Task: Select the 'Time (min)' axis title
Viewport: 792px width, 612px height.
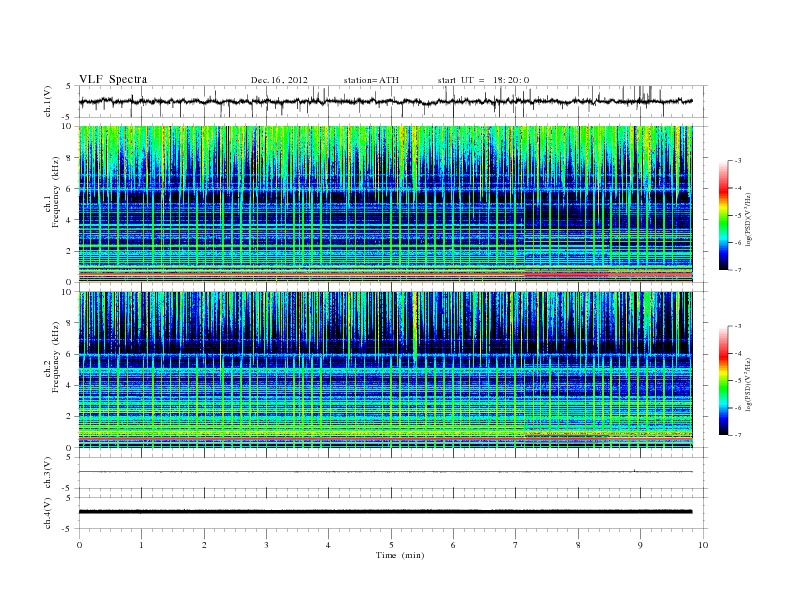Action: point(400,555)
